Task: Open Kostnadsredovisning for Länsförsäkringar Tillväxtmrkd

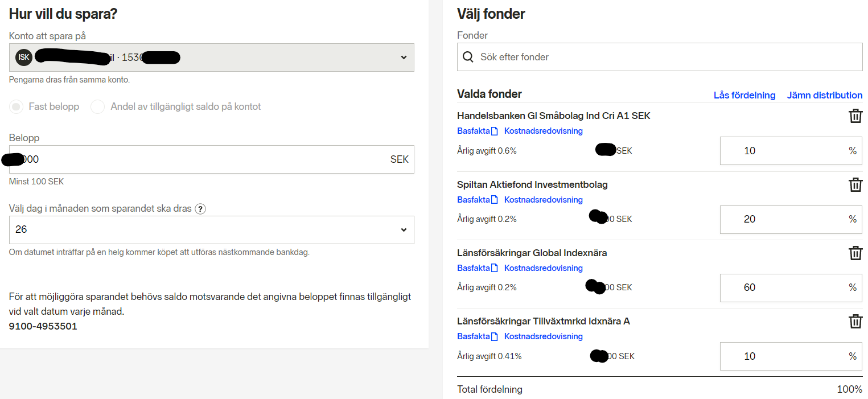Action: pos(543,336)
